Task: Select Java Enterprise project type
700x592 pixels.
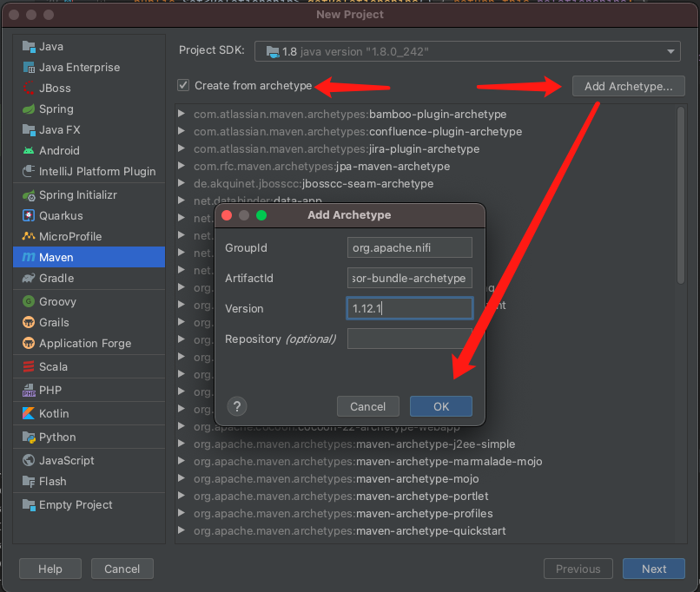Action: 89,68
